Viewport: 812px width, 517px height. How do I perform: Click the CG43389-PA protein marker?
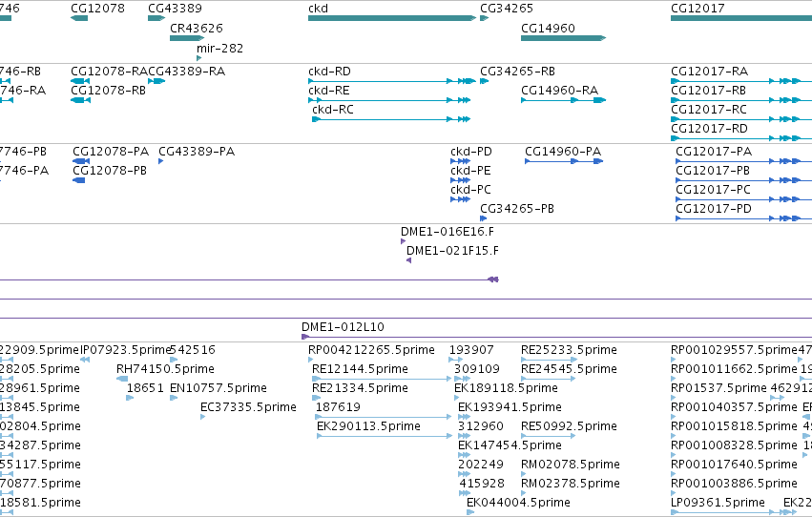(x=160, y=161)
